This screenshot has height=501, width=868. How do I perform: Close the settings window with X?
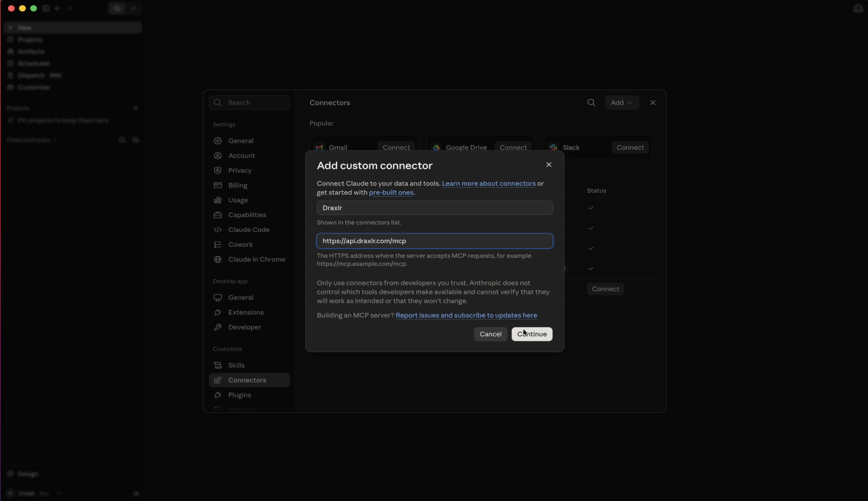pos(653,102)
